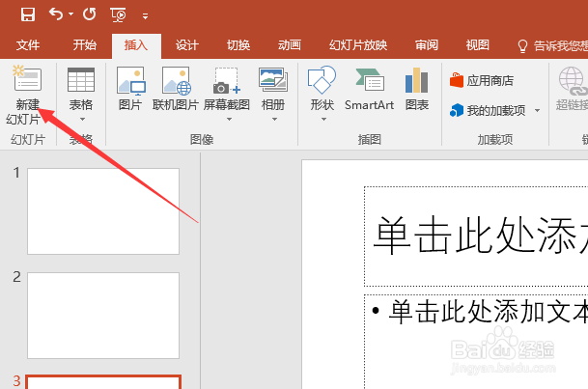Click the 相册 photo album icon
Screen dimensions: 588x389
[x=273, y=79]
